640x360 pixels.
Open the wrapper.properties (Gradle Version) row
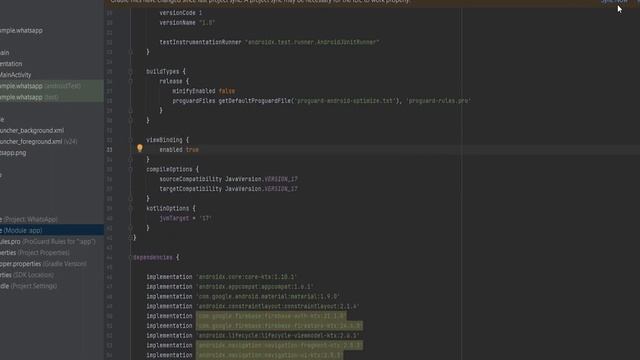(x=43, y=264)
